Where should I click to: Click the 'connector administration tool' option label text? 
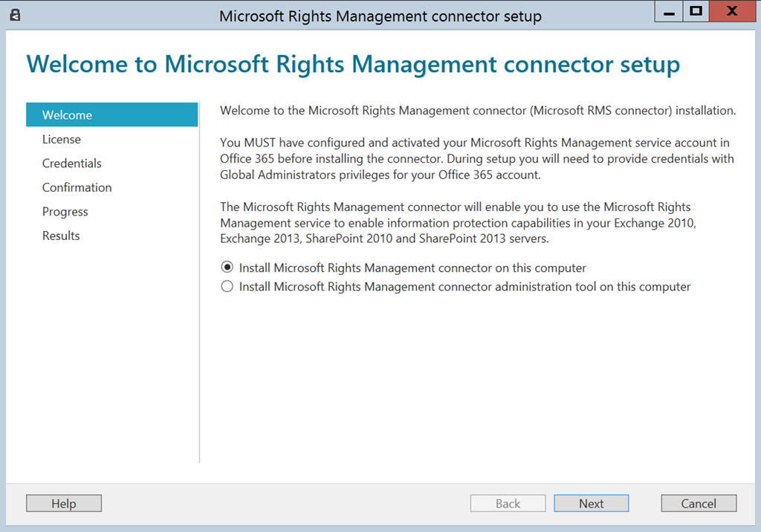[x=464, y=287]
